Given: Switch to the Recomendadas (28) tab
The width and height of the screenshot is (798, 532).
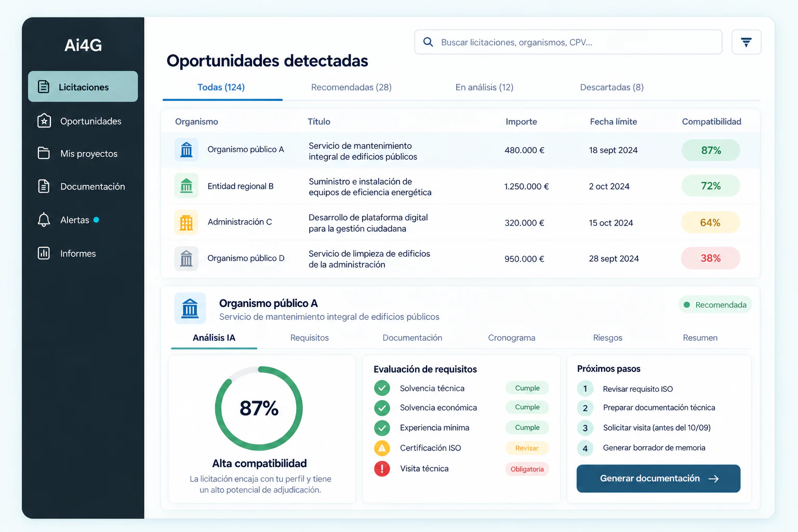Looking at the screenshot, I should click(x=351, y=87).
